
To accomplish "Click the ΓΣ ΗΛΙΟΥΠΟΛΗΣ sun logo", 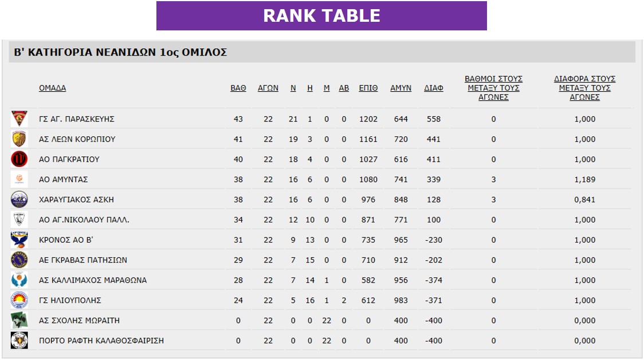I will [x=19, y=300].
